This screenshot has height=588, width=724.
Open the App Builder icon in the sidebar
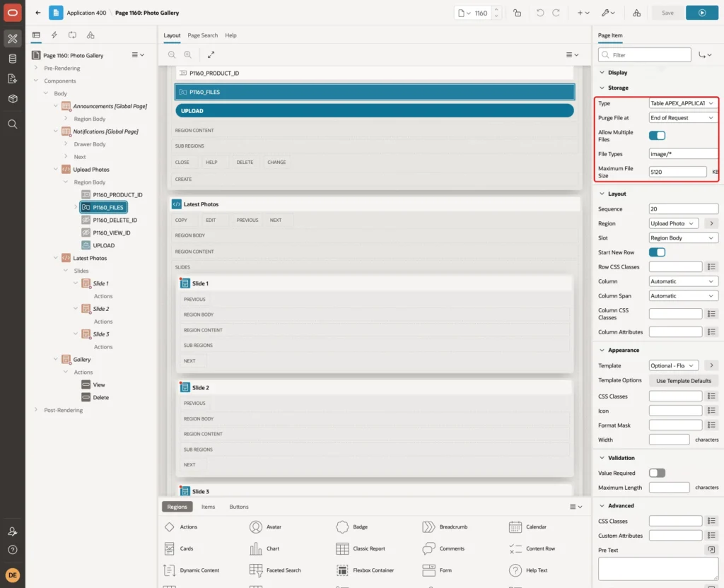click(13, 39)
